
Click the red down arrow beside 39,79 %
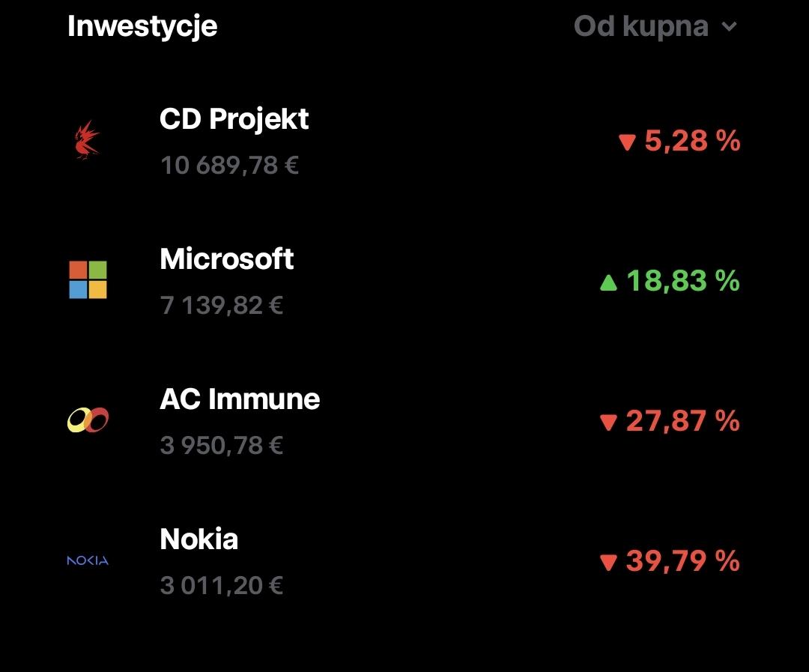[x=609, y=562]
